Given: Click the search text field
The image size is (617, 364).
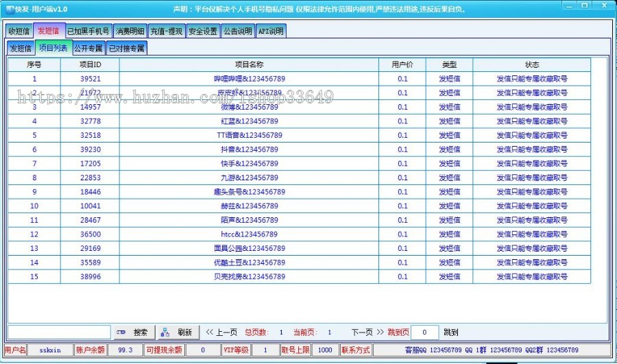Looking at the screenshot, I should 60,332.
